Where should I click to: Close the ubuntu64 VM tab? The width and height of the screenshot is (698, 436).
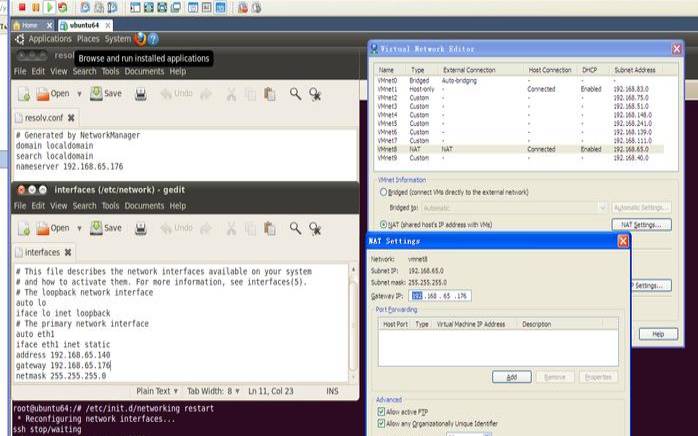coord(107,25)
